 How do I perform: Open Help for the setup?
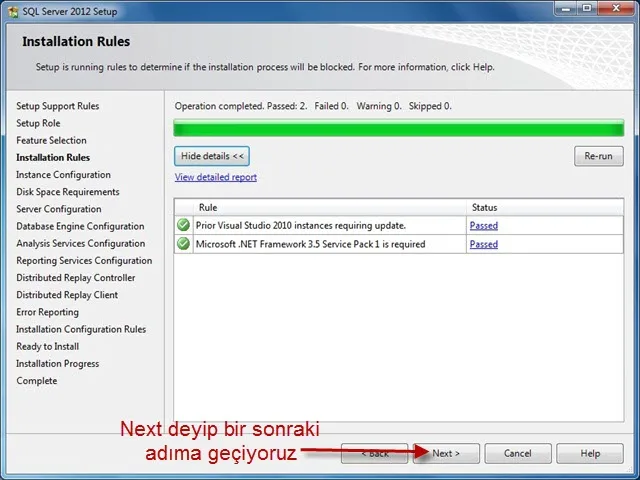click(590, 453)
